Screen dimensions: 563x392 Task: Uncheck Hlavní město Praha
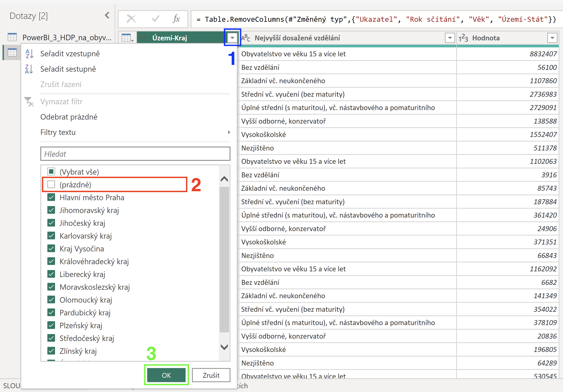[51, 197]
